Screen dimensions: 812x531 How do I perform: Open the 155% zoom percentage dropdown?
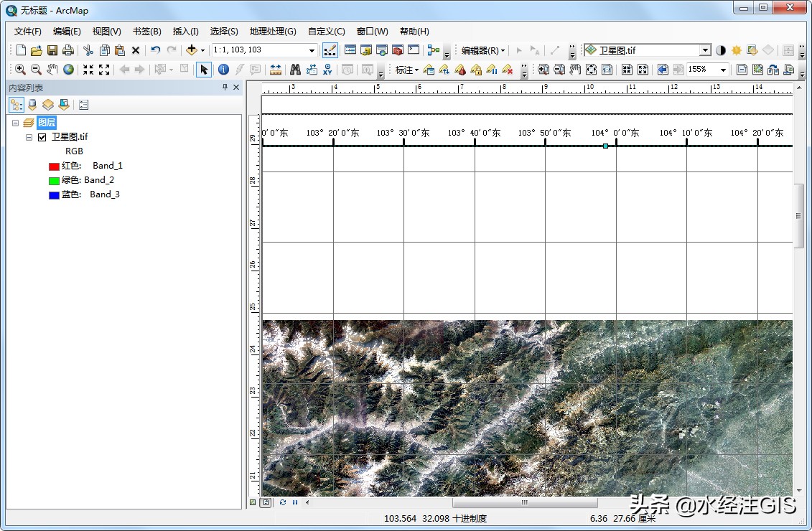pos(724,70)
